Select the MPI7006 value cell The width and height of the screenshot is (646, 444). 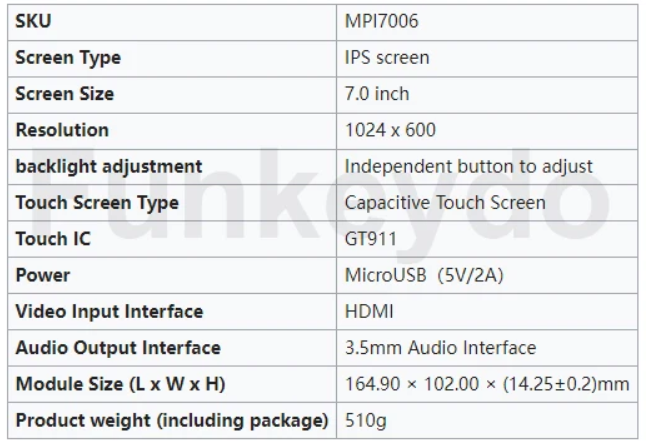pyautogui.click(x=376, y=21)
